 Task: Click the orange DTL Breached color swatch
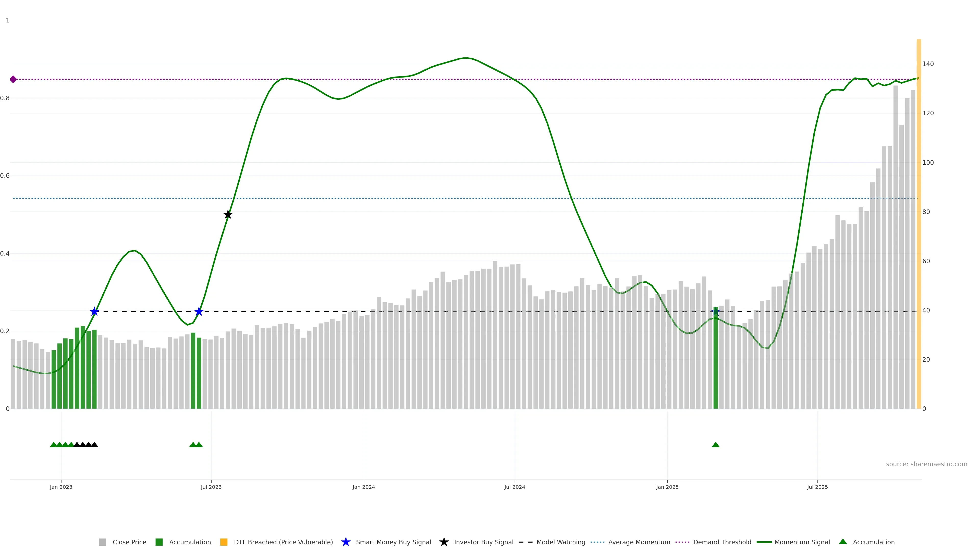pyautogui.click(x=224, y=542)
